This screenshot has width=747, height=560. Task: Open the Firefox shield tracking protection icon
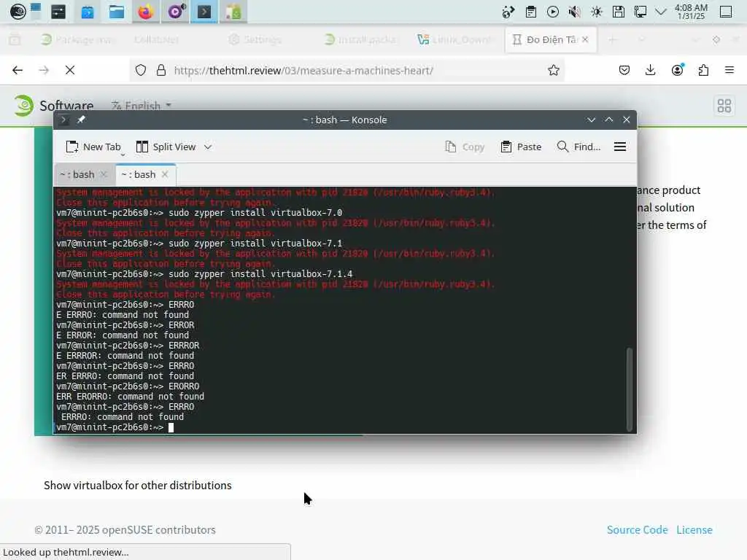(x=141, y=71)
